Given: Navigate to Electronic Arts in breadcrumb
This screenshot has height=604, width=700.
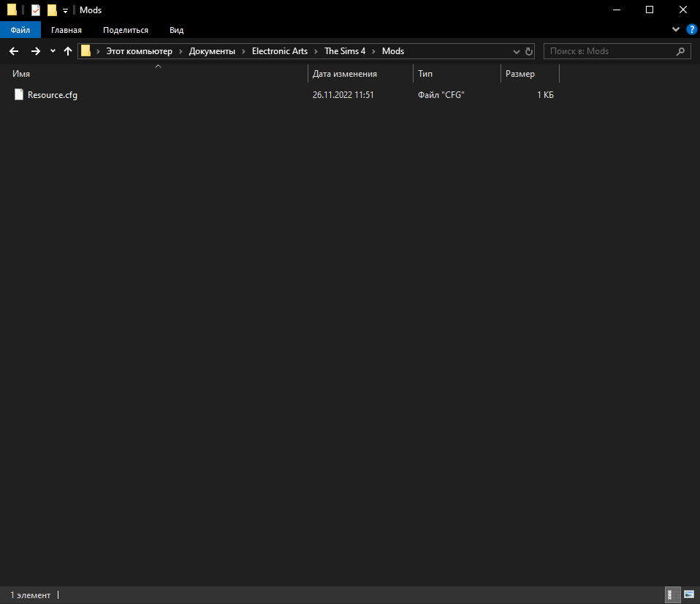Looking at the screenshot, I should pyautogui.click(x=281, y=51).
